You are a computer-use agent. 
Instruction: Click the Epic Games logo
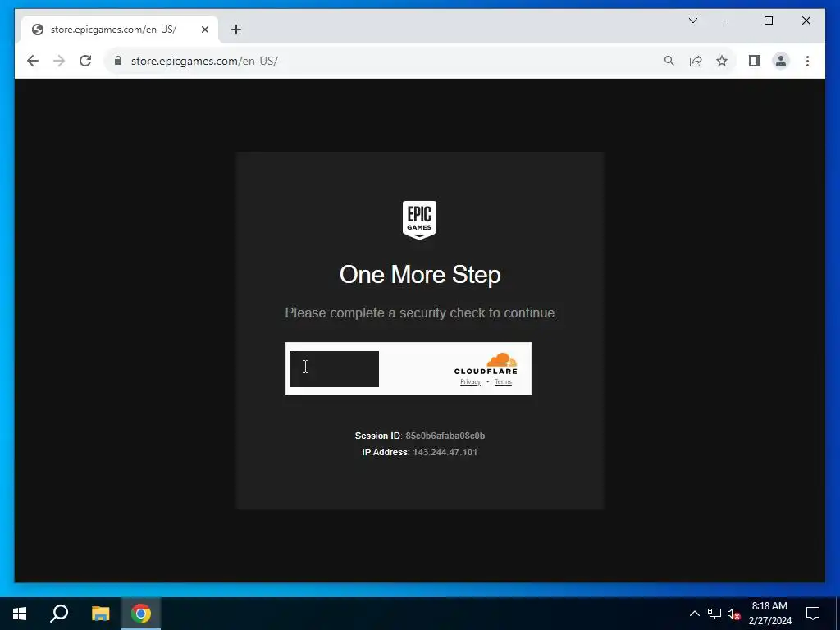pos(419,220)
